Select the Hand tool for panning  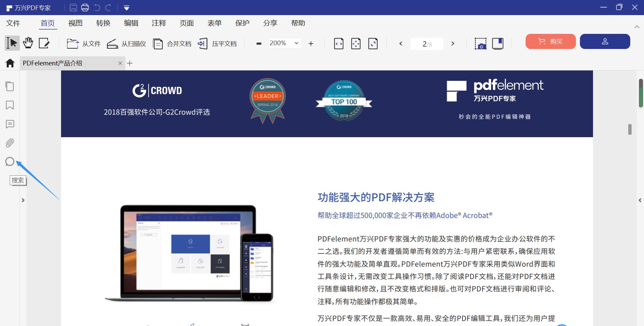tap(28, 43)
